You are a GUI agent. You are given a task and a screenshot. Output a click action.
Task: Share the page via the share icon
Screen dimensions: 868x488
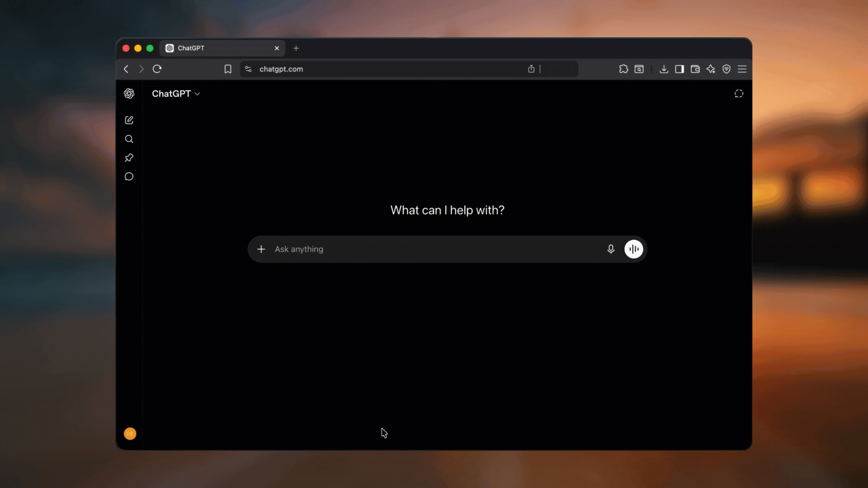531,69
